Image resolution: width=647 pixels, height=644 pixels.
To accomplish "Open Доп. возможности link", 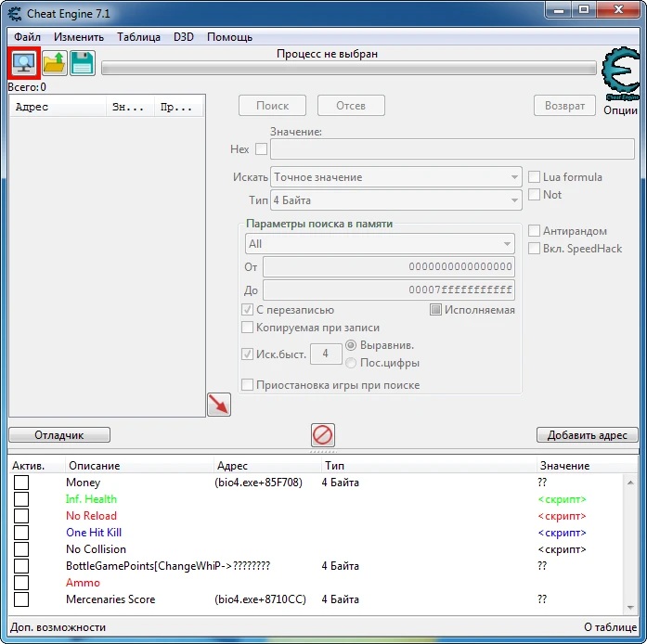I will point(58,627).
